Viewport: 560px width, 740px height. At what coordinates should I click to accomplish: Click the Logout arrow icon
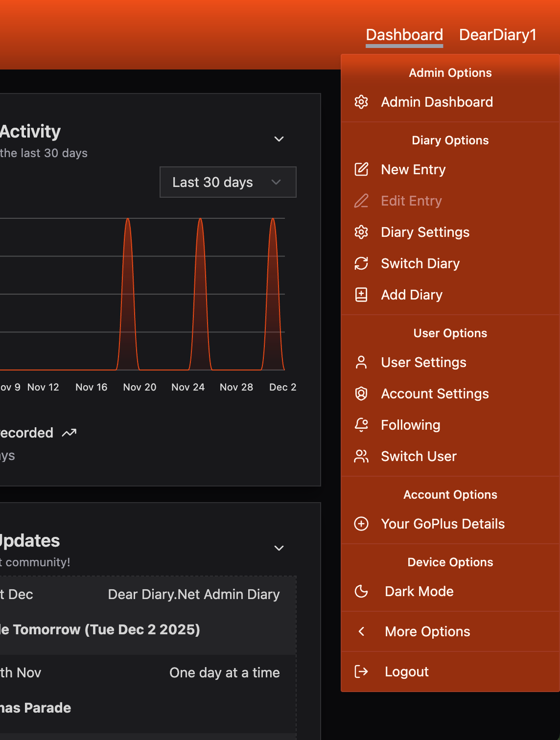tap(361, 671)
